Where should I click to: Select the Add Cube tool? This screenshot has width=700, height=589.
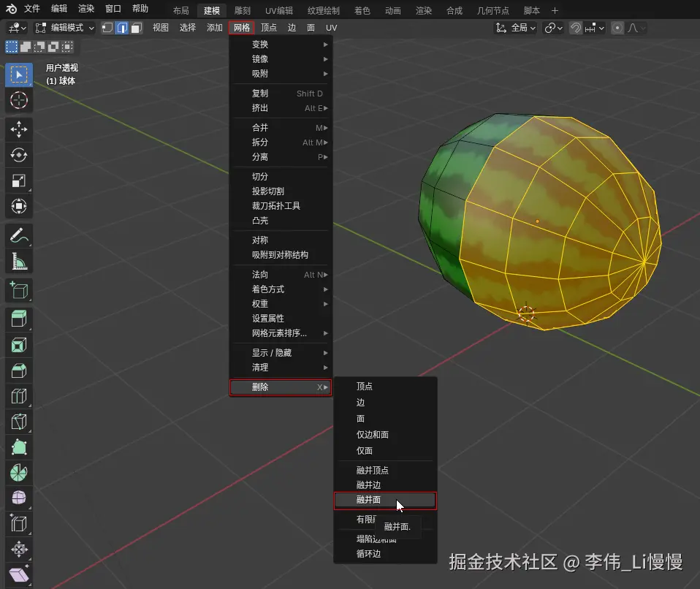point(19,290)
